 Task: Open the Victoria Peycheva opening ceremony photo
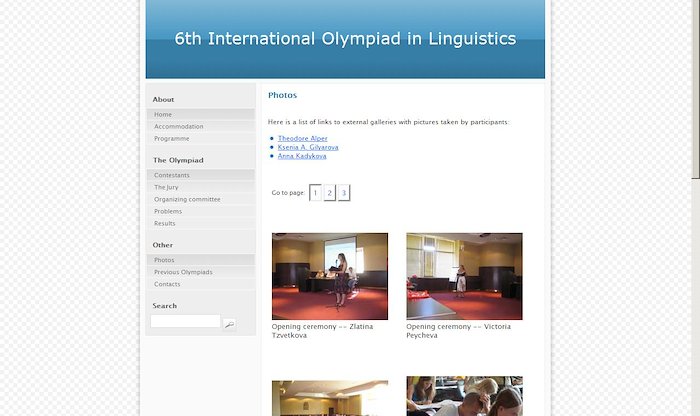(464, 276)
